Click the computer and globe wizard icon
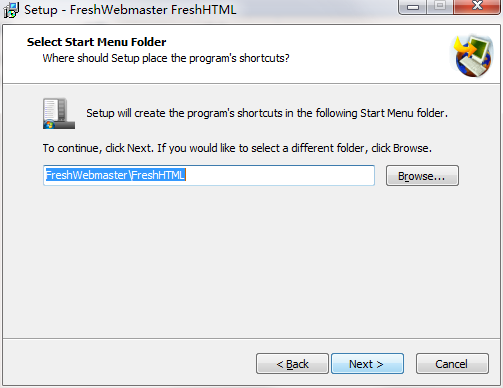Image resolution: width=503 pixels, height=388 pixels. [473, 56]
